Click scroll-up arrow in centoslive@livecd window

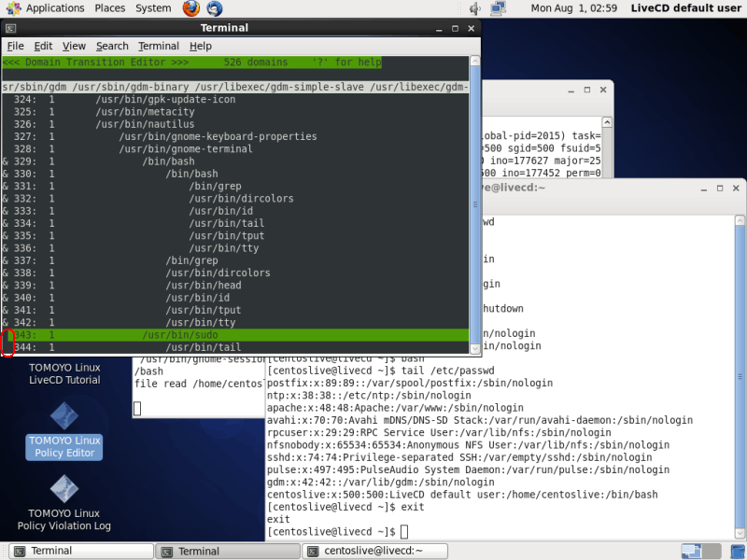[740, 220]
